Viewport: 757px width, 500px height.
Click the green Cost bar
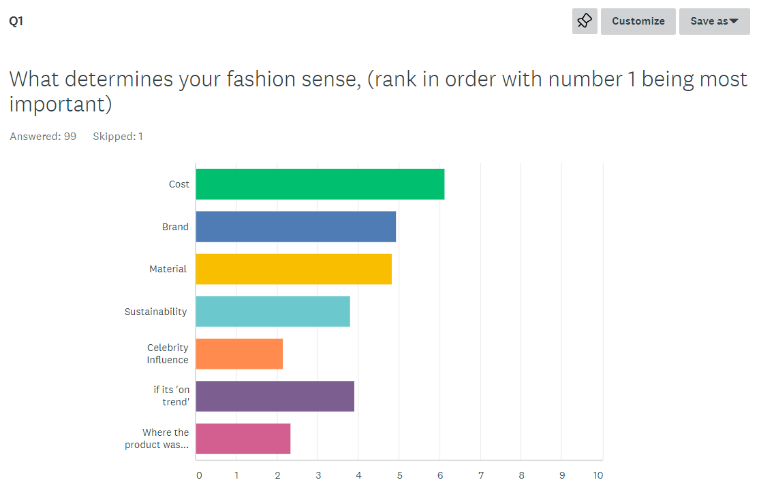[320, 184]
